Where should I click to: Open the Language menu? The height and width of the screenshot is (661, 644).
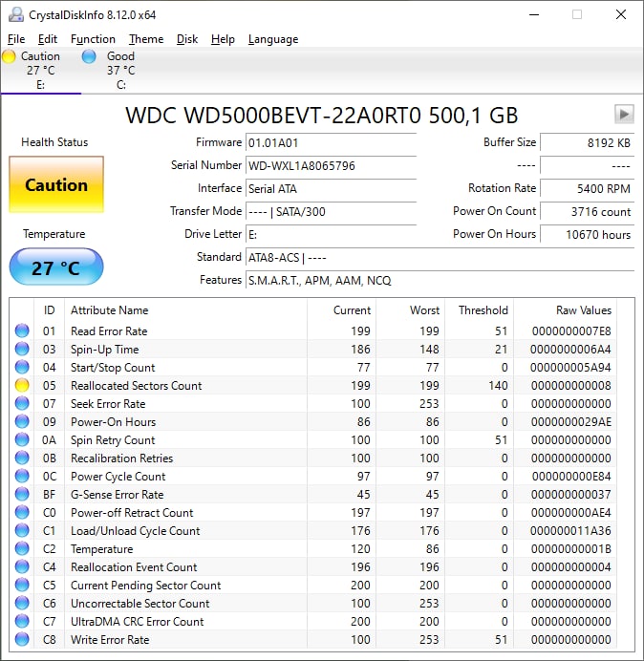273,39
